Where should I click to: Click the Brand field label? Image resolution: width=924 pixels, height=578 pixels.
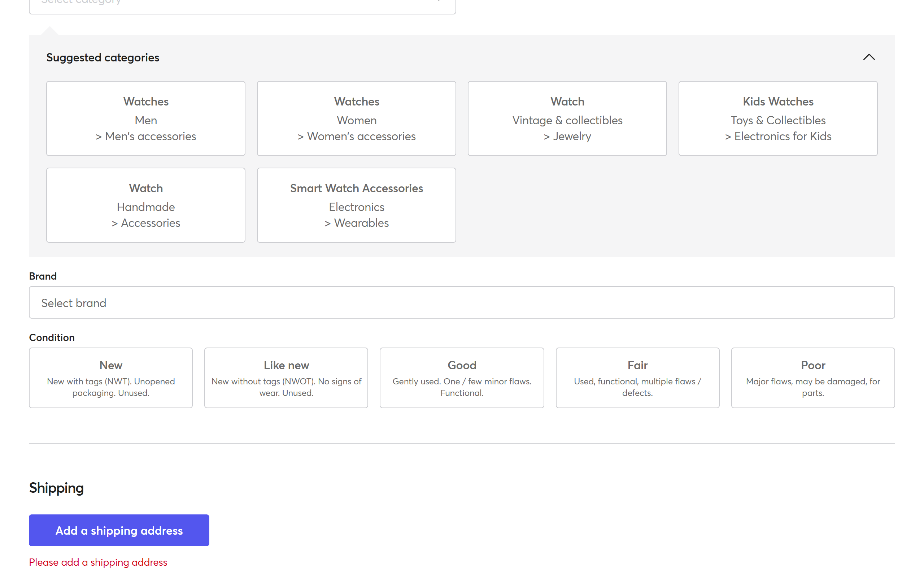point(43,276)
